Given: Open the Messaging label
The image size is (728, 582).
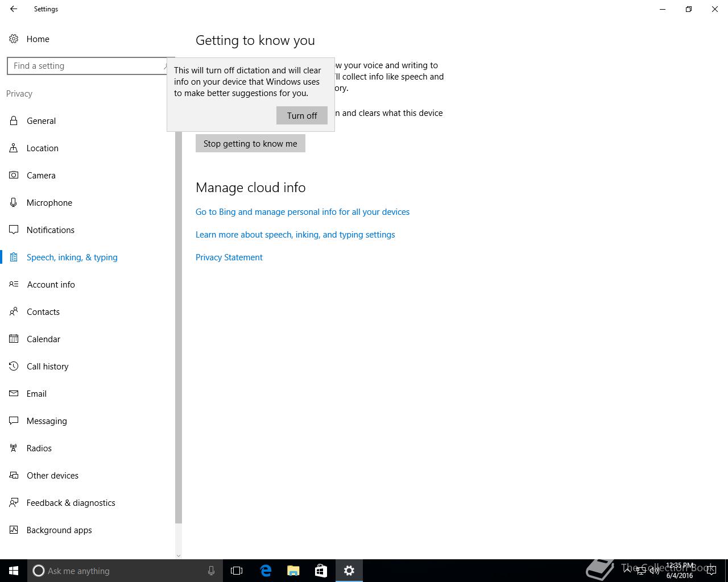Looking at the screenshot, I should pos(47,421).
